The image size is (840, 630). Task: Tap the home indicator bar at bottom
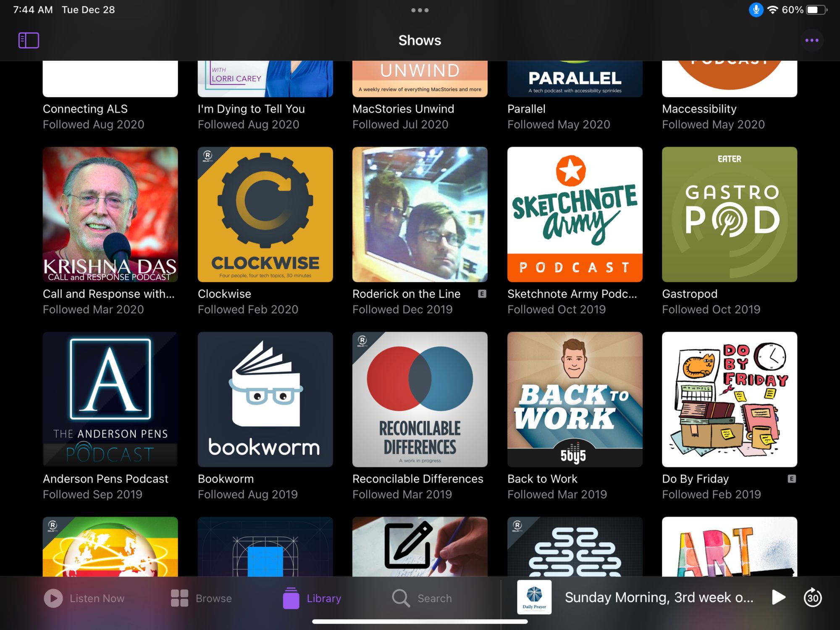420,622
